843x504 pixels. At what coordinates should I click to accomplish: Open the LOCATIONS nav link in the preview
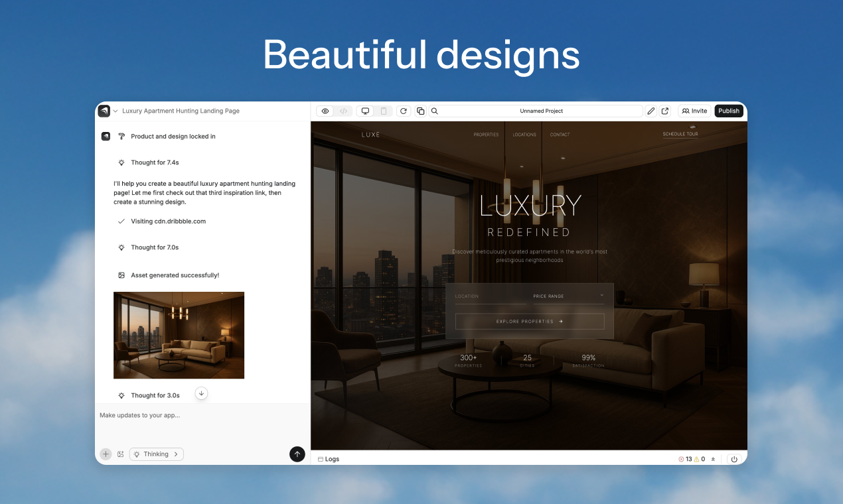click(524, 135)
